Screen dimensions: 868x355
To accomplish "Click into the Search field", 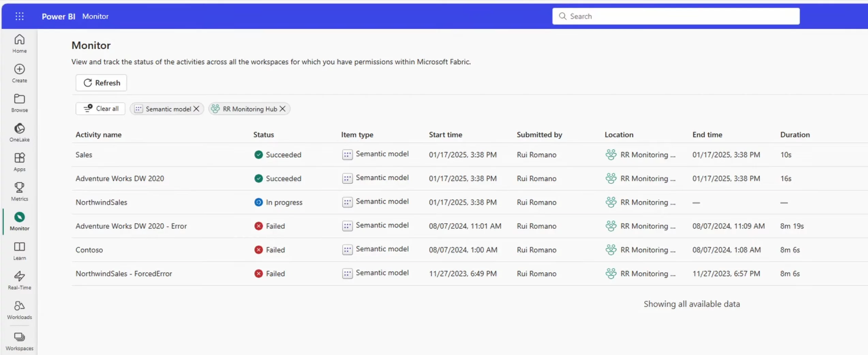I will (675, 16).
